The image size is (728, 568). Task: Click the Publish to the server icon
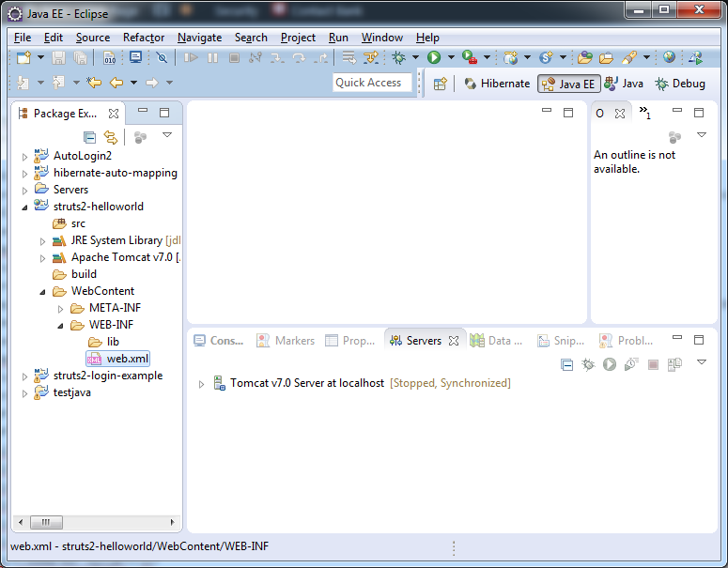pos(674,364)
